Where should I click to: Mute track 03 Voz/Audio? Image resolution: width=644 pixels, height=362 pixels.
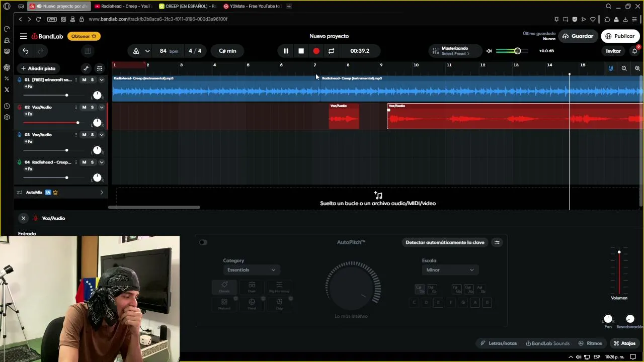84,135
